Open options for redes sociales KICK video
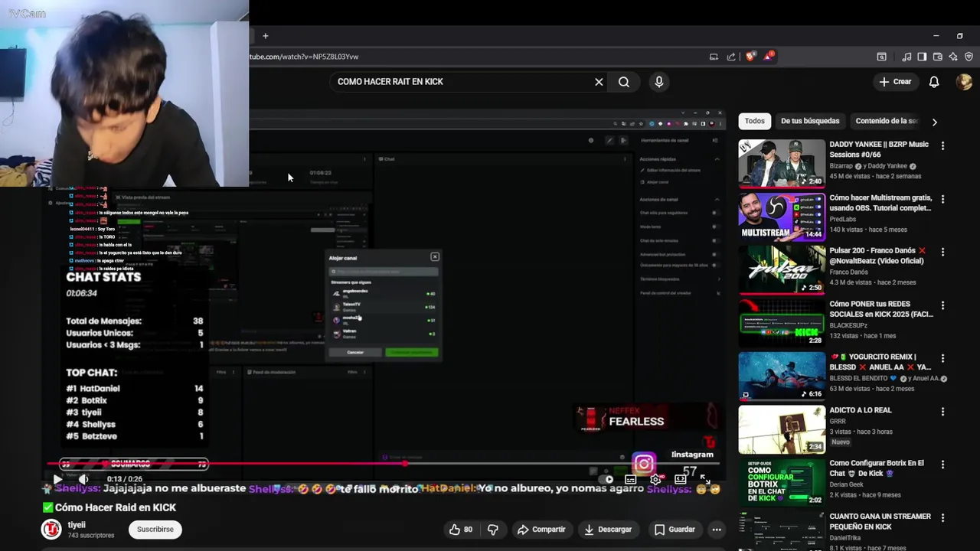Screen dimensions: 980x551 pyautogui.click(x=942, y=305)
